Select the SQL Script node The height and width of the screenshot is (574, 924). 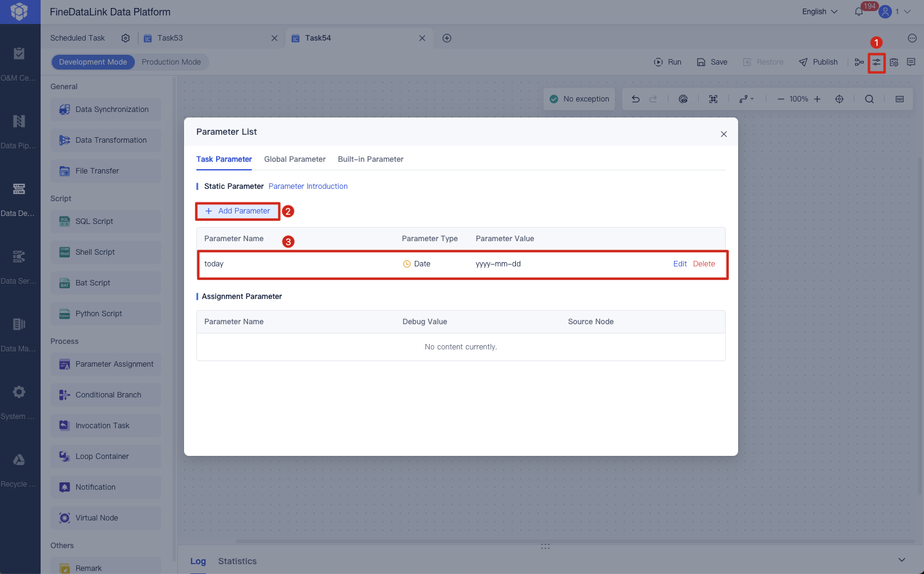[106, 221]
